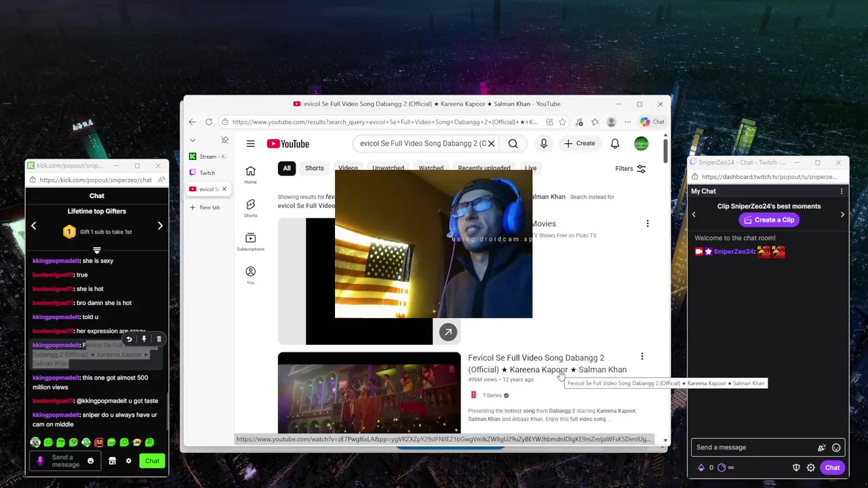Run search with the magnifier button
868x488 pixels.
(x=513, y=144)
